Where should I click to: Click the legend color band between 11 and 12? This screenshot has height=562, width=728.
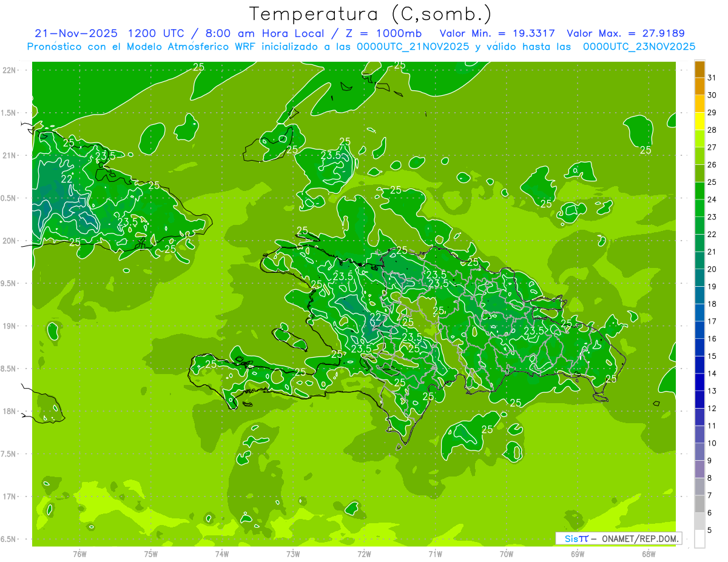(699, 416)
